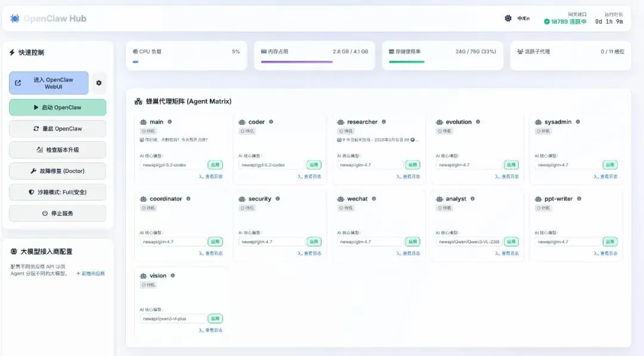644x356 pixels.
Task: Click model field for vision agent
Action: pos(173,318)
